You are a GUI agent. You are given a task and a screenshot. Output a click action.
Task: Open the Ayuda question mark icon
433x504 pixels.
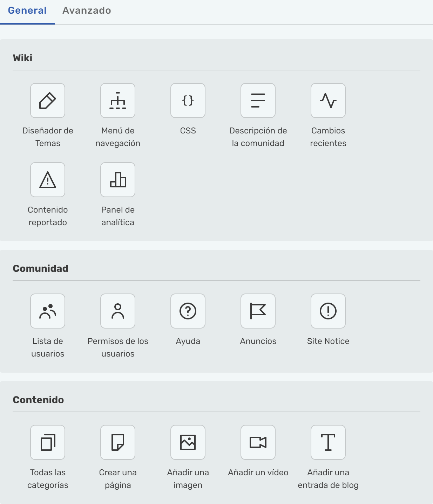[x=188, y=311]
